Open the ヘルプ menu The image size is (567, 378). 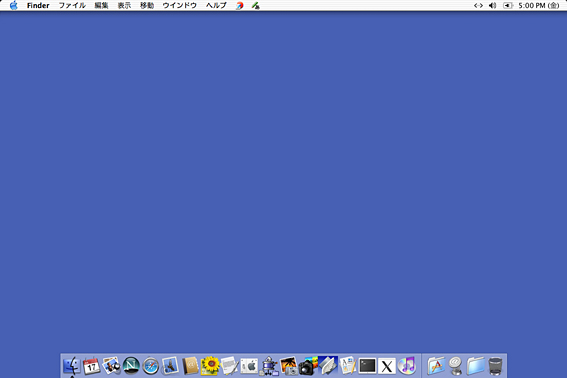click(216, 5)
